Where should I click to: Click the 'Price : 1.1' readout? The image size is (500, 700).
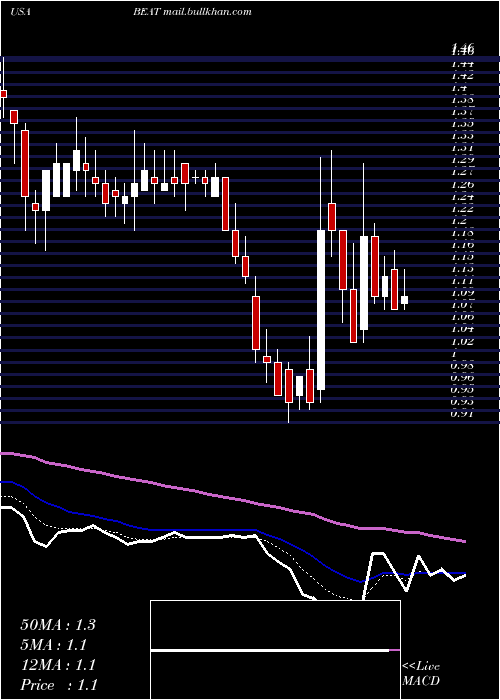tap(59, 685)
